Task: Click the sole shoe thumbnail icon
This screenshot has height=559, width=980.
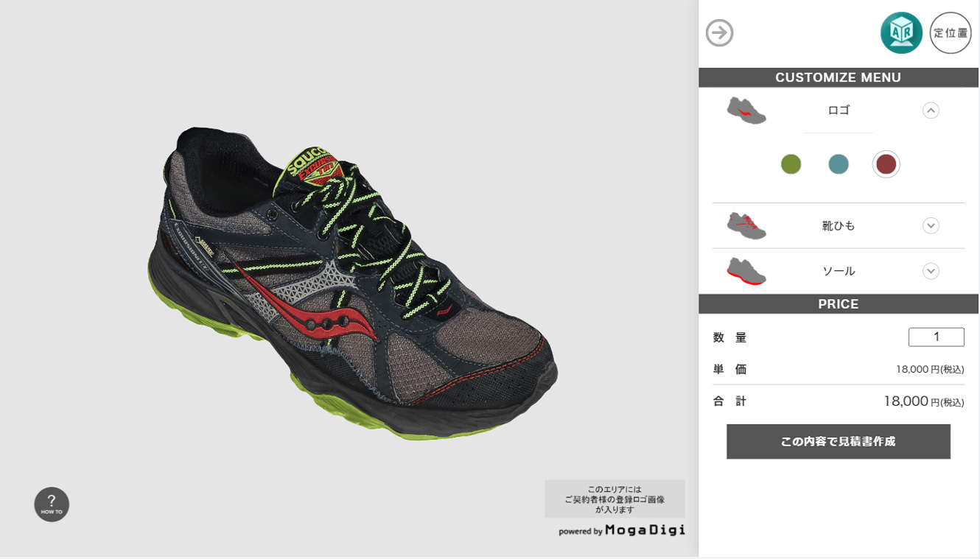Action: [x=746, y=271]
